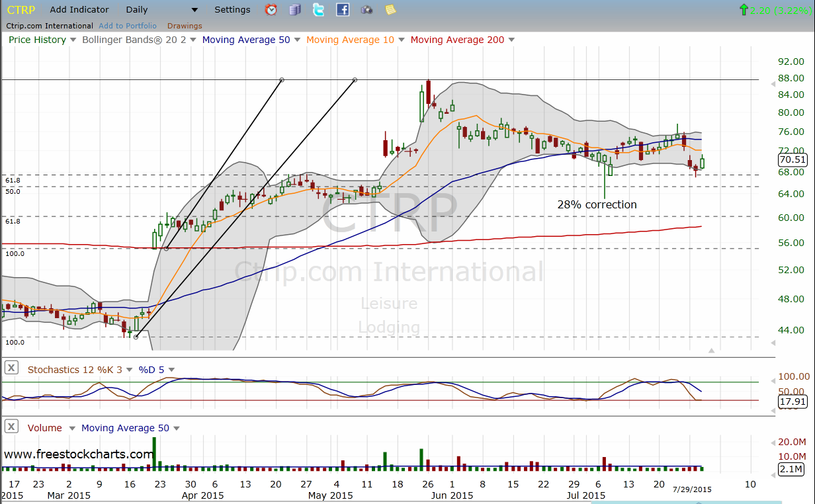
Task: Open the Add Indicator menu
Action: (79, 10)
